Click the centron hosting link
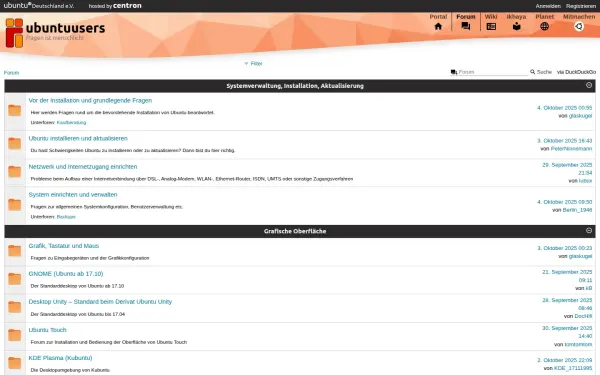Viewport: 600px width, 375px height. pyautogui.click(x=127, y=6)
